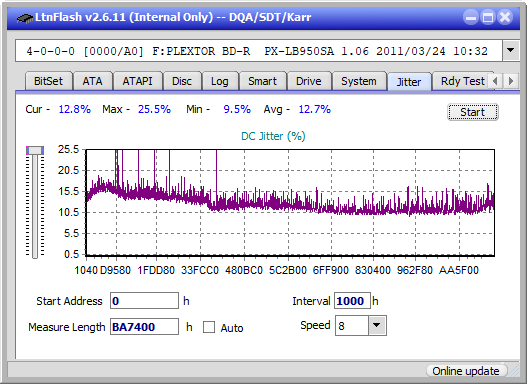Switch to the ATA tab

click(92, 81)
